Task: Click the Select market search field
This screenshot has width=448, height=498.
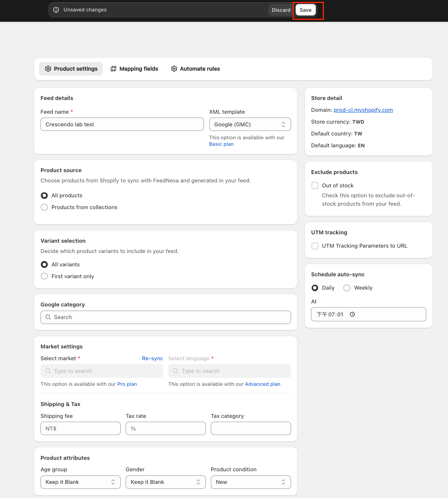Action: click(102, 371)
